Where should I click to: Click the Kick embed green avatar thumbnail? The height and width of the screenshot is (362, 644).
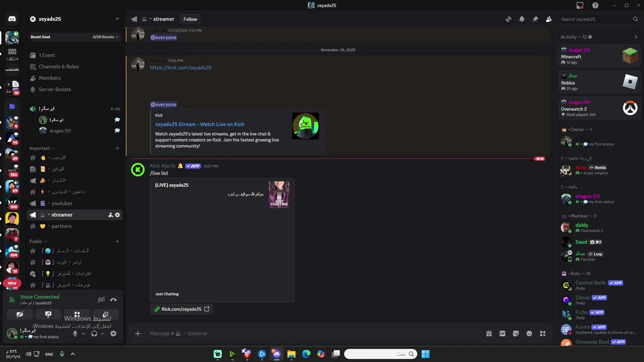point(305,126)
